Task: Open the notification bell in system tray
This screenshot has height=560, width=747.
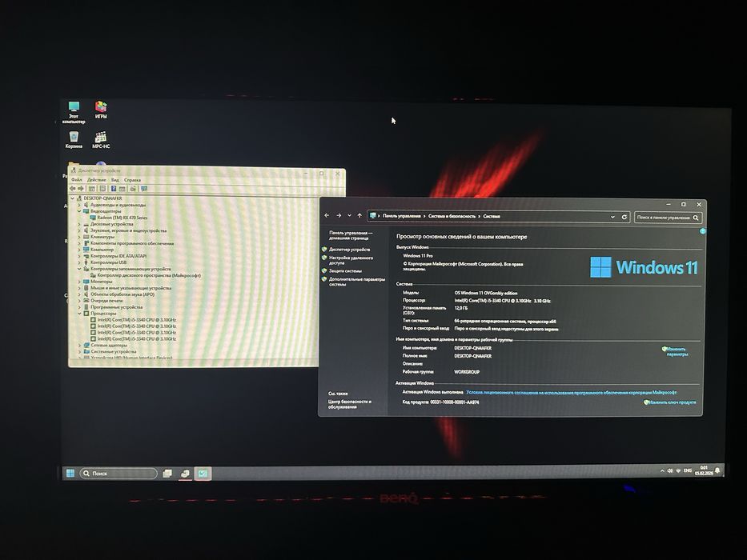Action: tap(717, 471)
